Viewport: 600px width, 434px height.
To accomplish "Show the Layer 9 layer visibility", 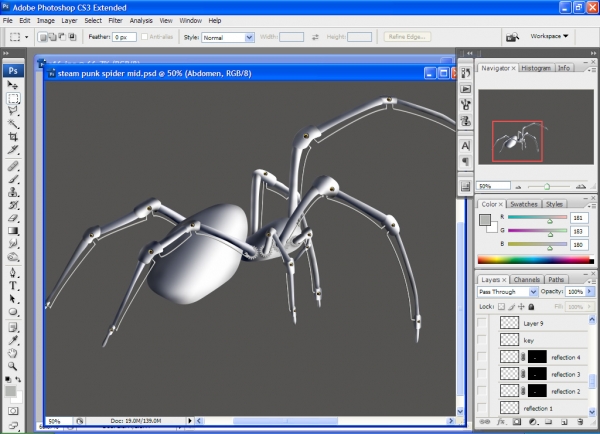I will tap(482, 323).
